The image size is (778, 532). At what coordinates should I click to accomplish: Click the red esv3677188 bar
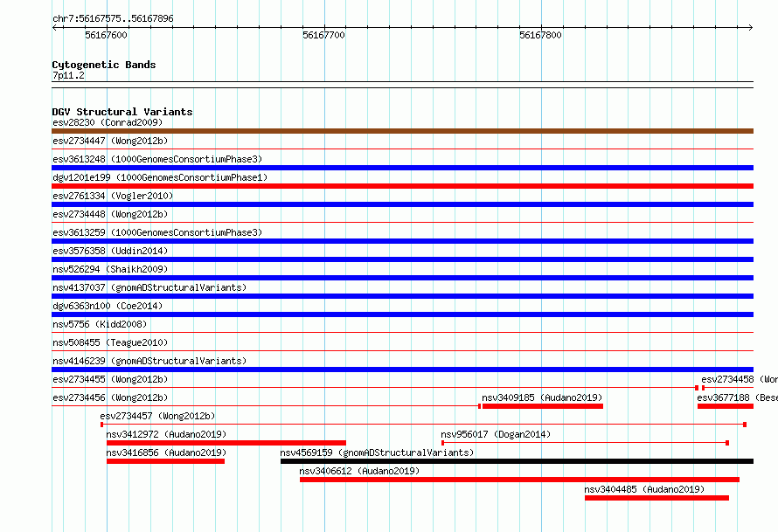726,406
